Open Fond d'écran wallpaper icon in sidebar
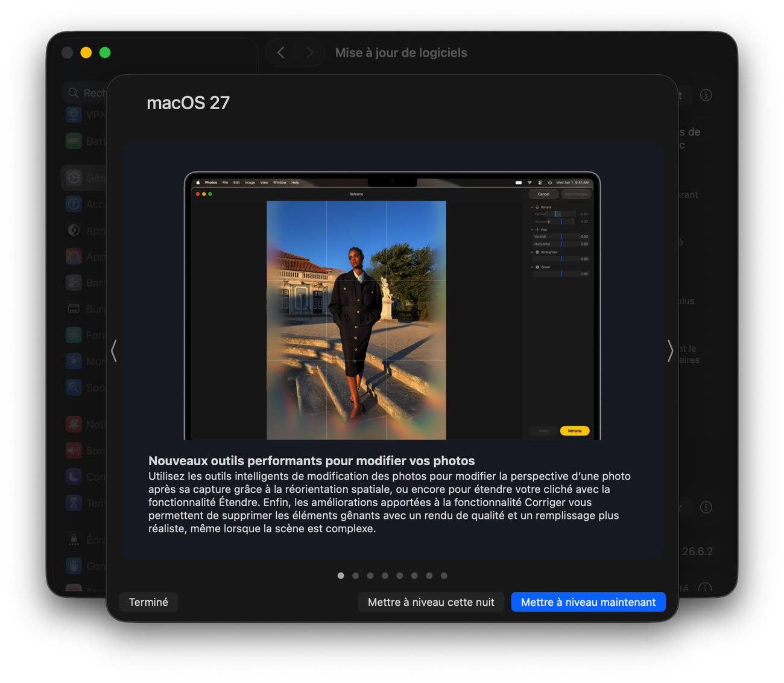 74,335
